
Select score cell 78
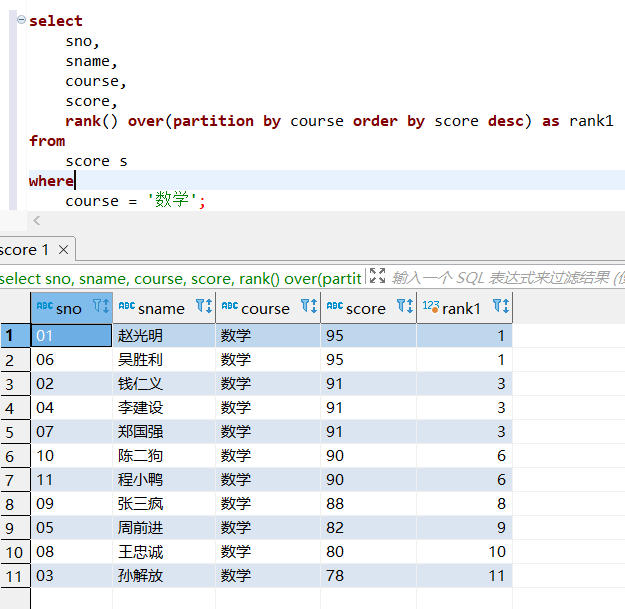[369, 576]
